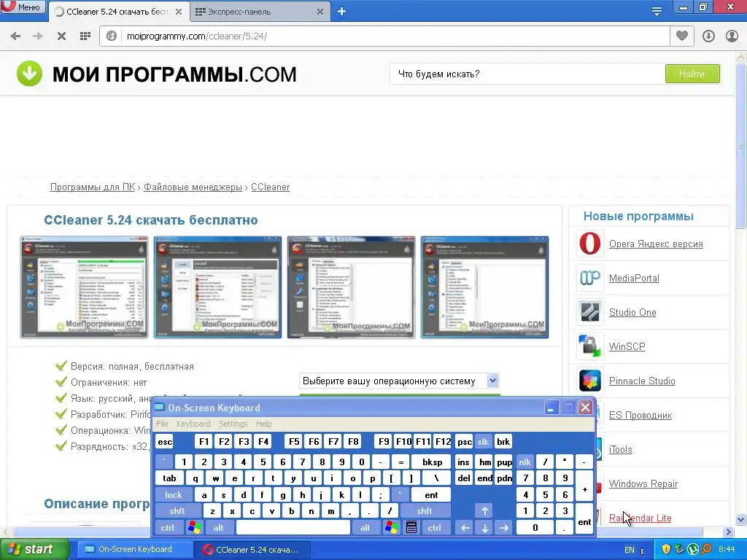Open the ES Проводник link
747x560 pixels.
pyautogui.click(x=640, y=415)
